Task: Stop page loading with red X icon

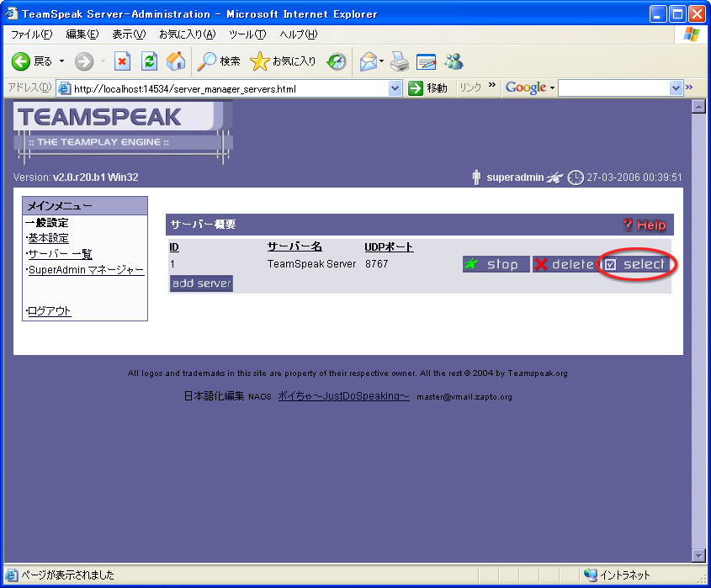Action: pyautogui.click(x=122, y=61)
